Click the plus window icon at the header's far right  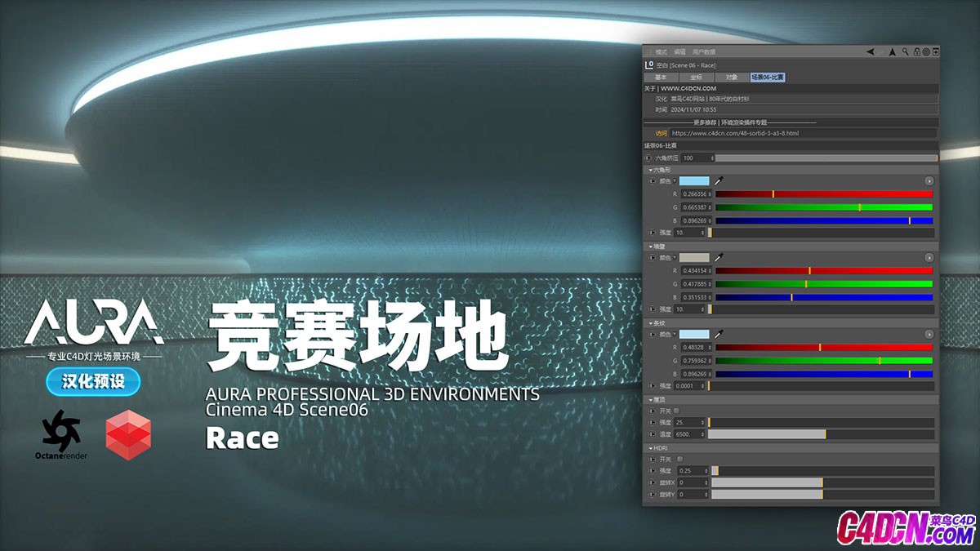point(936,51)
